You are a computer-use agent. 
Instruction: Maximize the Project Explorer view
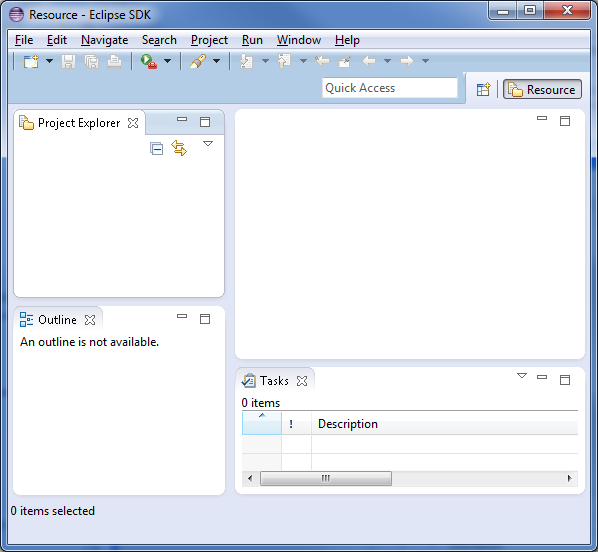click(x=205, y=122)
